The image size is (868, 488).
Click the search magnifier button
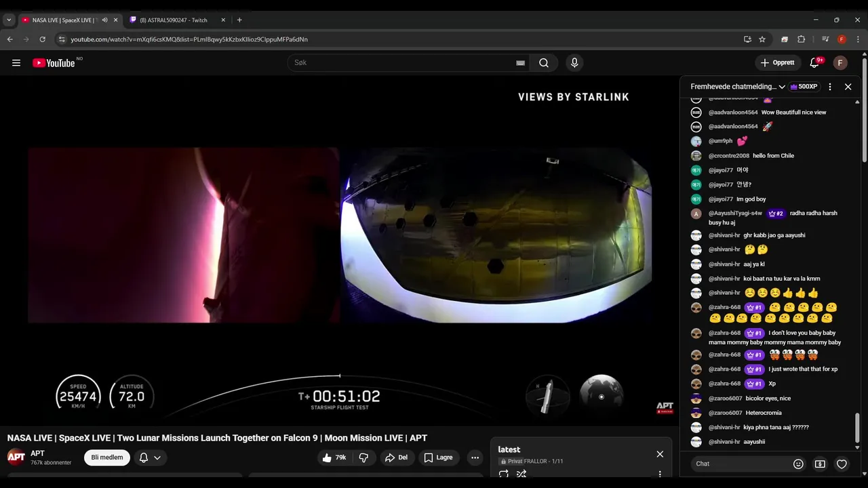[544, 63]
